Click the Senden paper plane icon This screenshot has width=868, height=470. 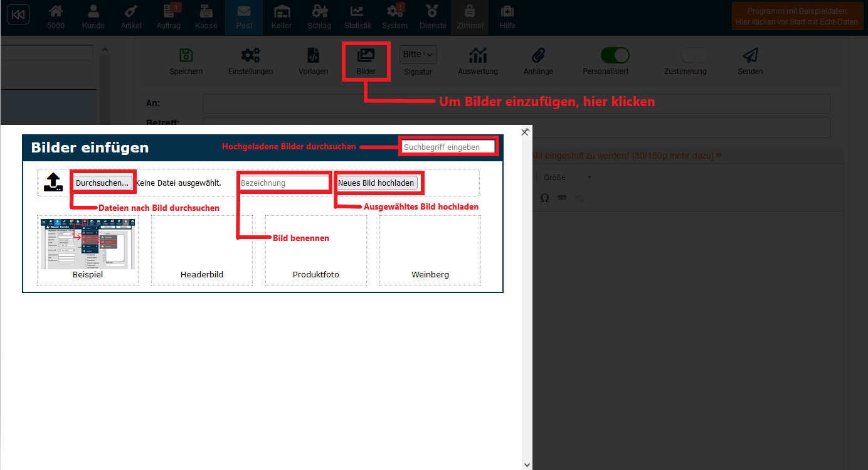point(750,56)
